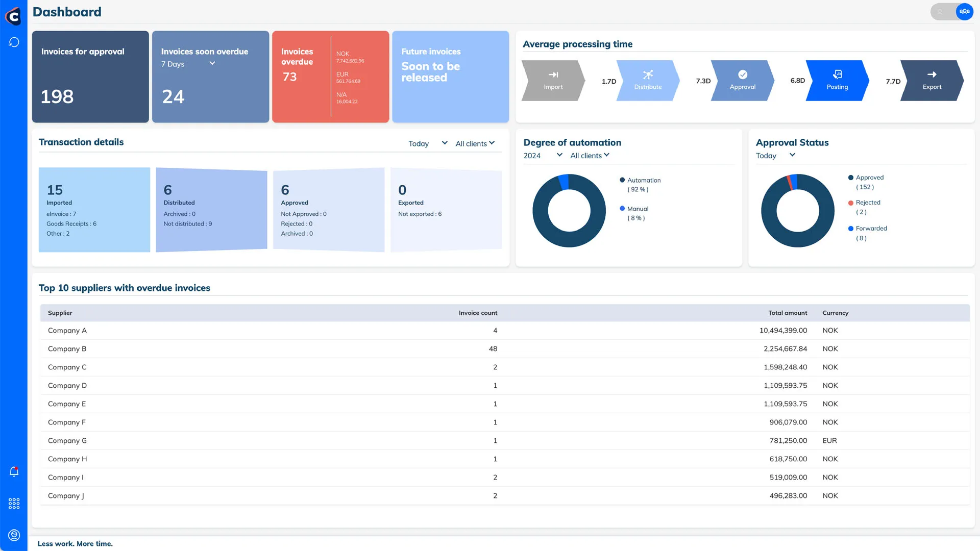Click the app logo at top left
980x551 pixels.
(13, 16)
